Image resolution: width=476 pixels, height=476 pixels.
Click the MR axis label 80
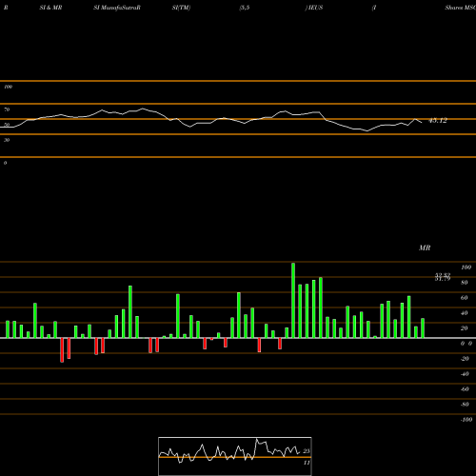tap(465, 283)
